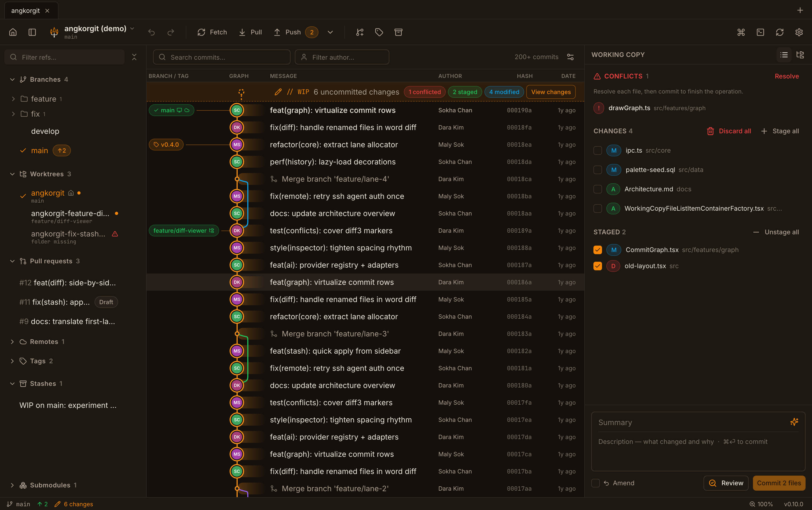The width and height of the screenshot is (812, 510).
Task: Click the Pull toolbar button
Action: [250, 32]
